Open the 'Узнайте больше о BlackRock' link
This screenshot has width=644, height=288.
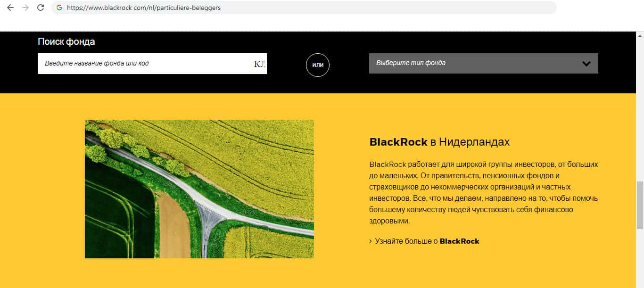point(424,241)
